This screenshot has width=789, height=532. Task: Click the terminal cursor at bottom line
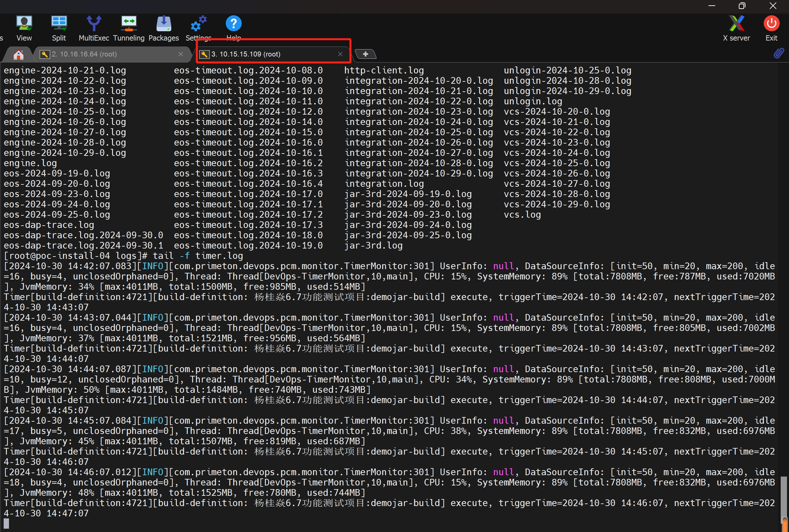coord(6,523)
